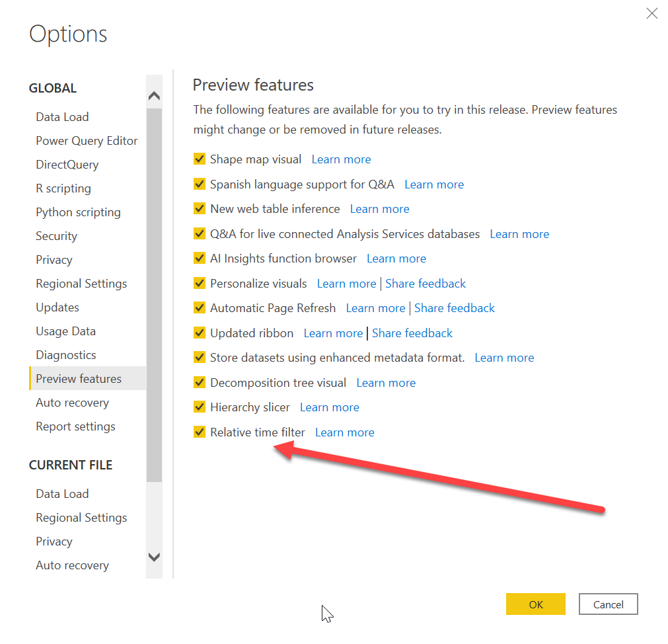Select Power Query Editor category
Image resolution: width=668 pixels, height=644 pixels.
click(87, 141)
